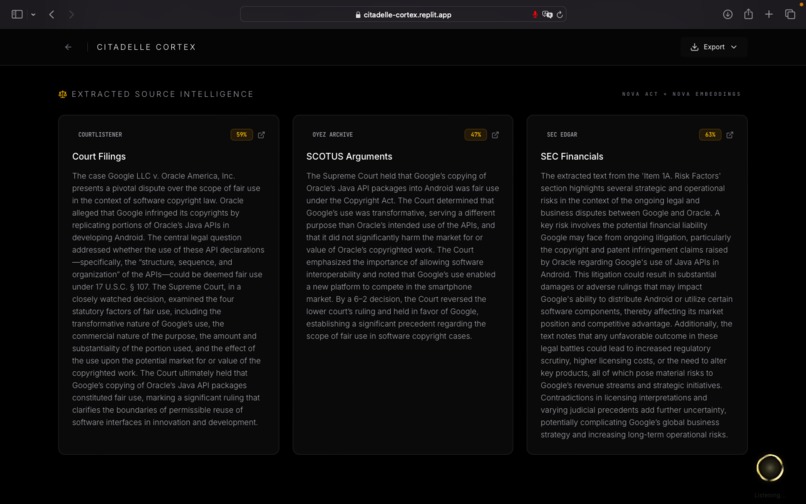Viewport: 806px width, 504px height.
Task: Click the Safari share icon
Action: (x=748, y=14)
